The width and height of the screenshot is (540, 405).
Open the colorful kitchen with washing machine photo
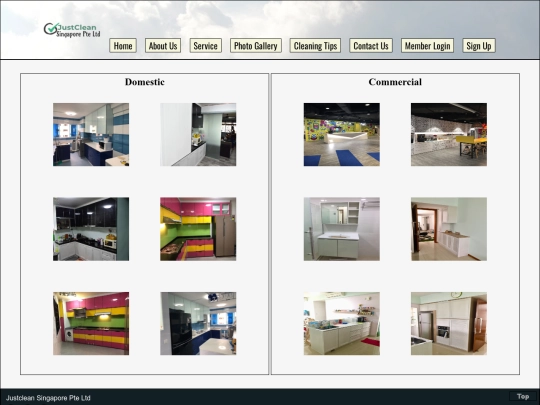click(91, 324)
